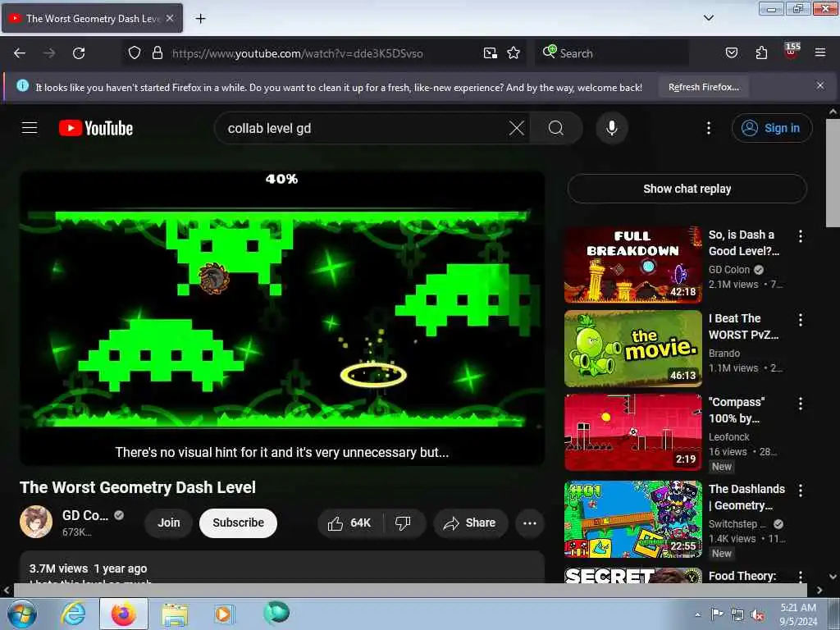Open the PvZ 'the movie' thumbnail

coord(632,348)
